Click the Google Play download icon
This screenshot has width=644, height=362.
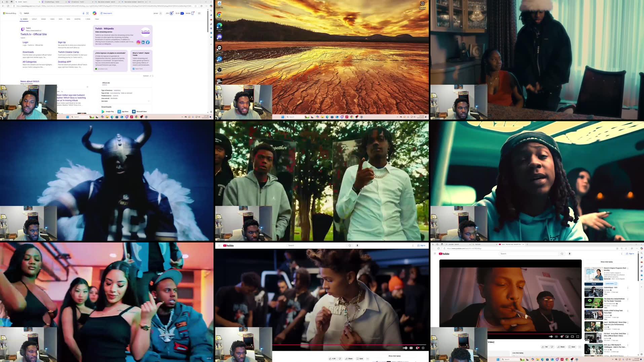(x=103, y=111)
